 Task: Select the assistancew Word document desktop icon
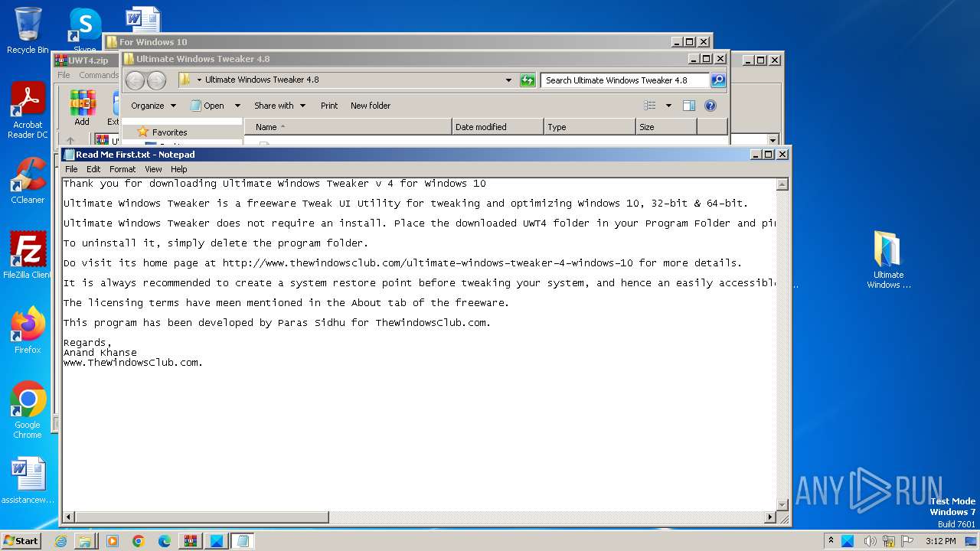coord(28,481)
